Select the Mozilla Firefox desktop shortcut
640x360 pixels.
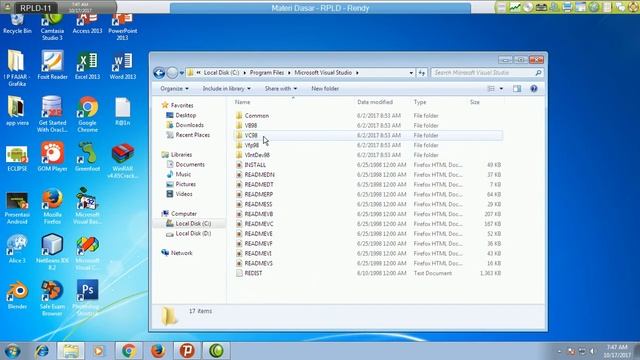point(52,207)
